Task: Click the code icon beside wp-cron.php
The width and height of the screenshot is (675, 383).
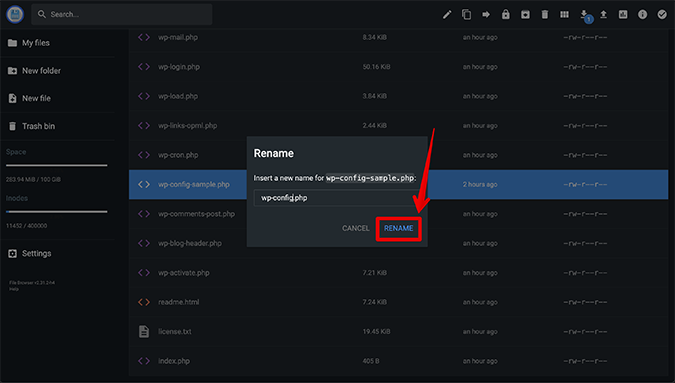Action: (144, 155)
